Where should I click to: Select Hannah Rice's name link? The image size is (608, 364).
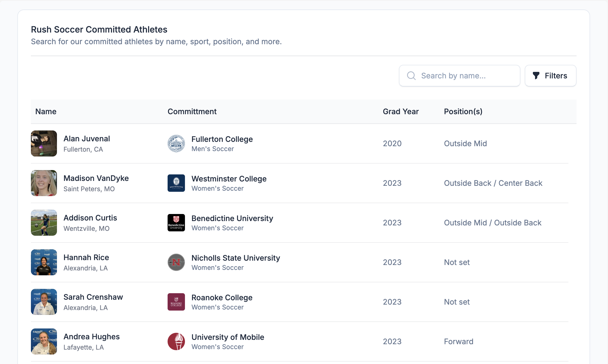86,257
